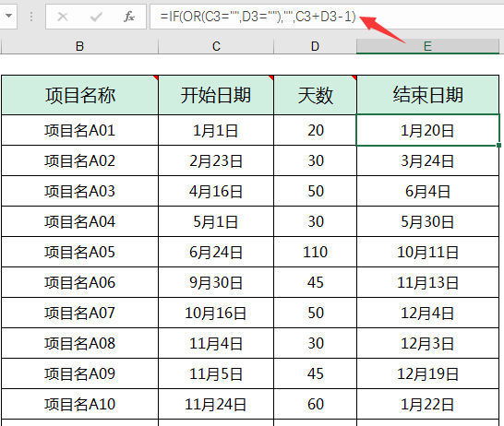Select cell 项目名A10

tap(79, 404)
